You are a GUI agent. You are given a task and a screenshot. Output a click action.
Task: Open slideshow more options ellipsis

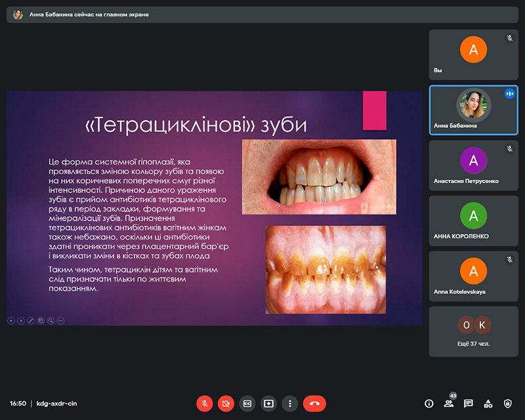click(60, 321)
